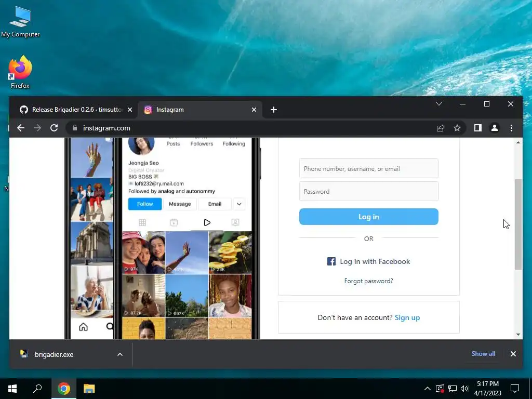This screenshot has width=532, height=399.
Task: Click the Phone number, username, or email field
Action: (x=368, y=168)
